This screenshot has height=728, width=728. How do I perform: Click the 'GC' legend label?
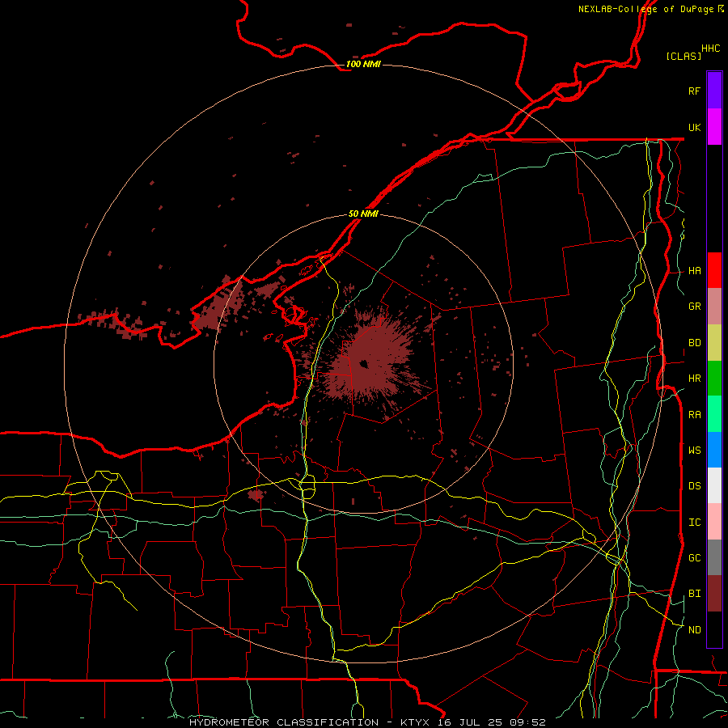[x=695, y=558]
